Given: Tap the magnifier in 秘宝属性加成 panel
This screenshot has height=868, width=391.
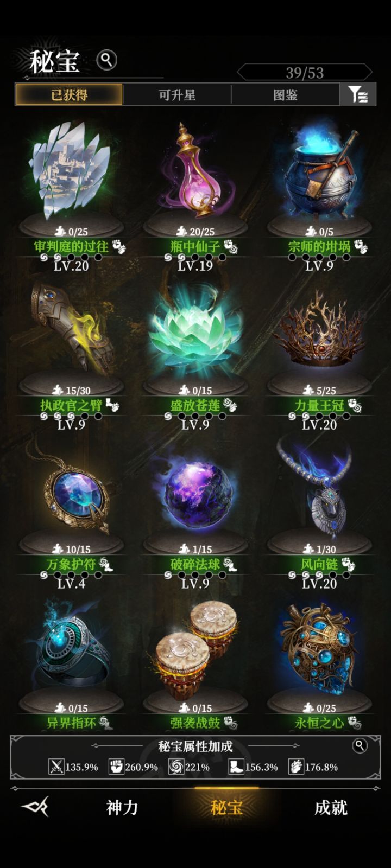Looking at the screenshot, I should point(360,745).
